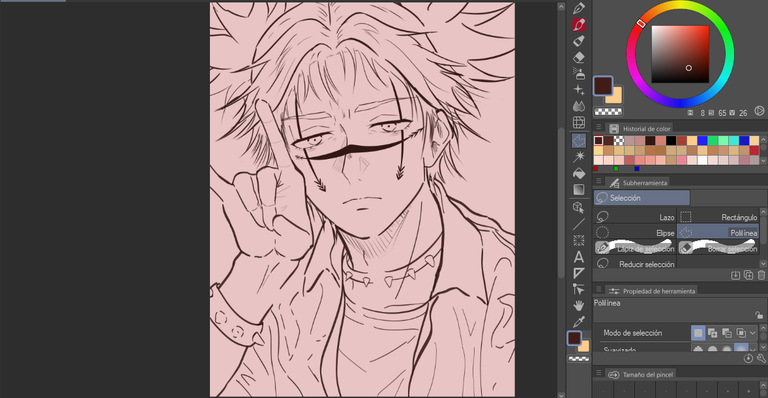Duplicate sub tool using copy icon

748,275
